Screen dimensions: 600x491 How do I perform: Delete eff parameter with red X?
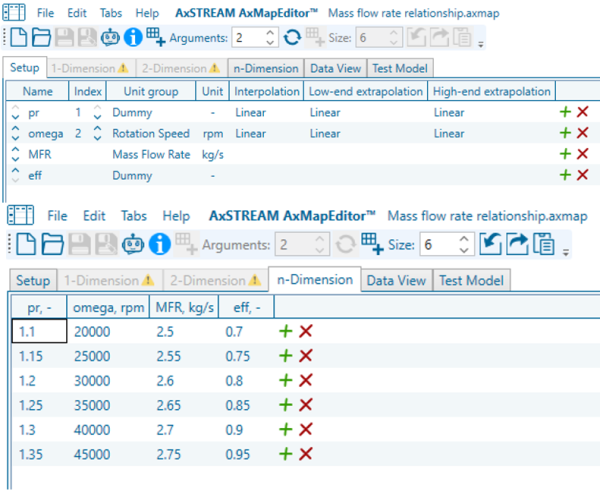coord(582,175)
